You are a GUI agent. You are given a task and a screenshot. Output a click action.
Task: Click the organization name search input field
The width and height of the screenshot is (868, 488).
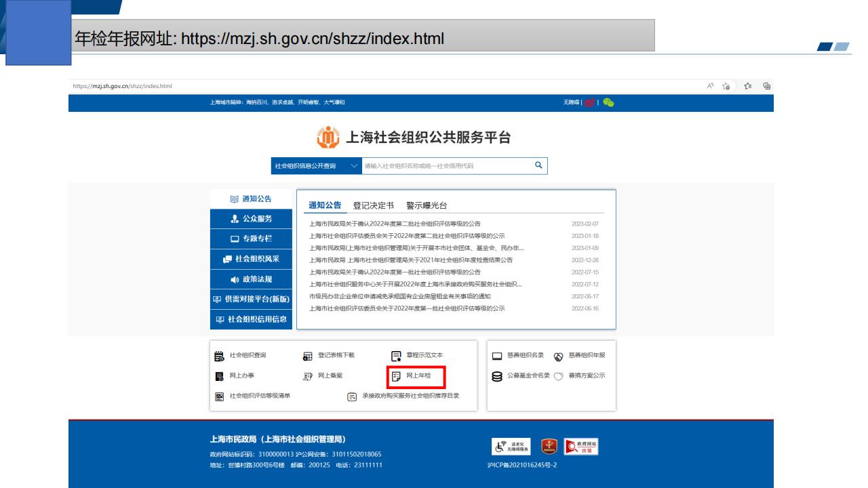point(444,165)
